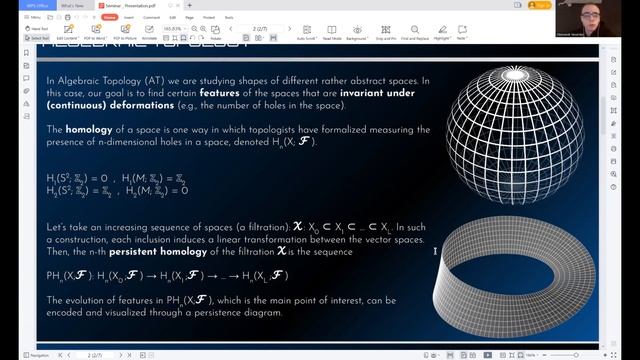Viewport: 640px width, 360px height.
Task: Click the orange Sign in button
Action: (540, 5)
